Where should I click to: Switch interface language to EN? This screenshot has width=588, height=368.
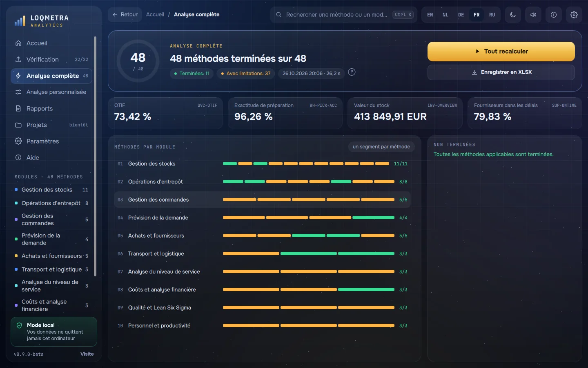pos(430,15)
